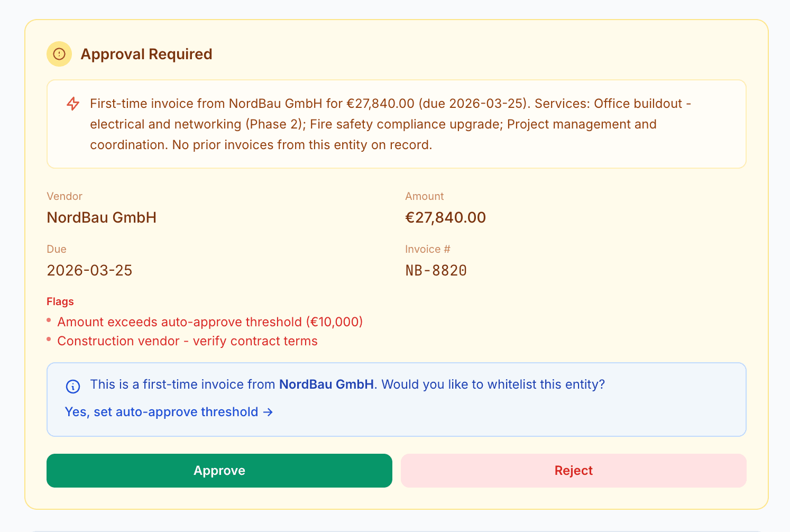Click the due date 2026-03-25 value

(x=89, y=270)
